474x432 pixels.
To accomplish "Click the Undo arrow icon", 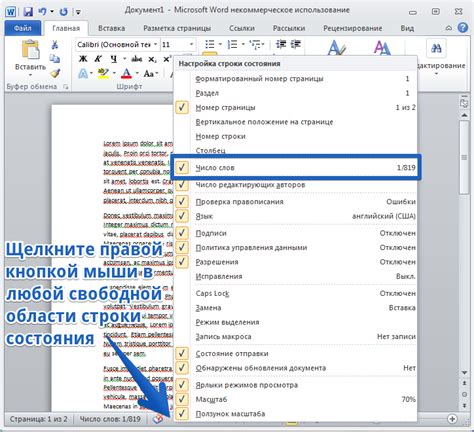I will [x=42, y=12].
